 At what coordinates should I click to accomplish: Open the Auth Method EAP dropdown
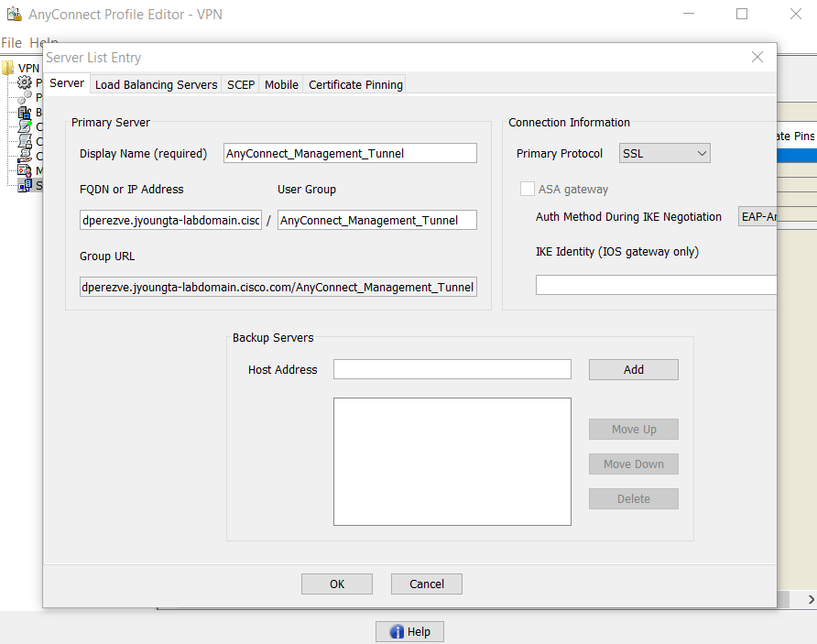(x=757, y=216)
